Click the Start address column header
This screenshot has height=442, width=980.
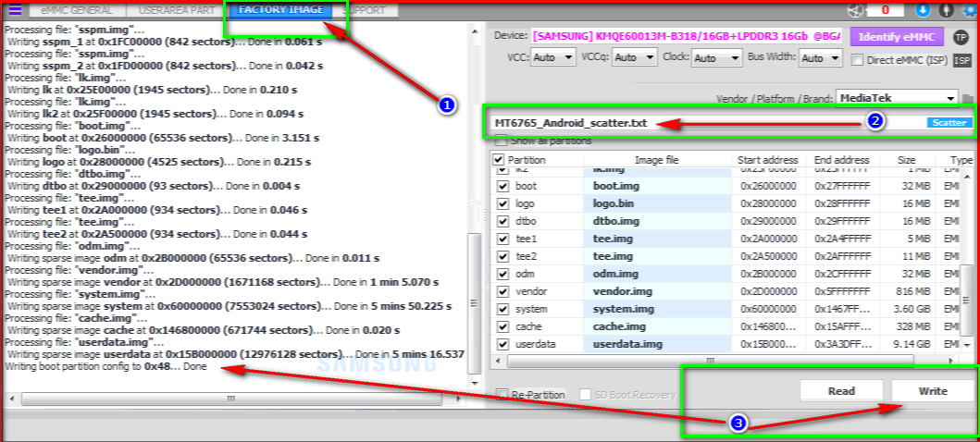[x=767, y=160]
